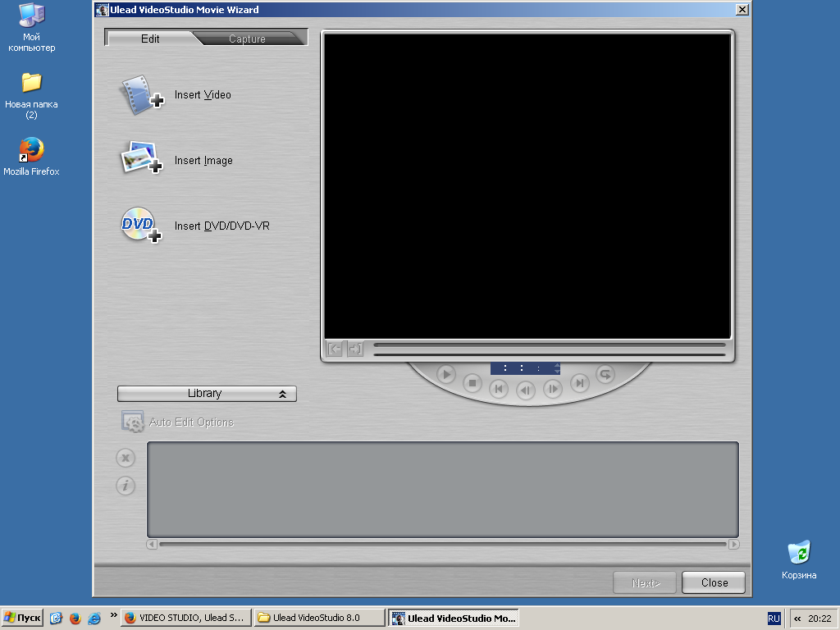840x630 pixels.
Task: Step to the previous frame
Action: pos(526,390)
